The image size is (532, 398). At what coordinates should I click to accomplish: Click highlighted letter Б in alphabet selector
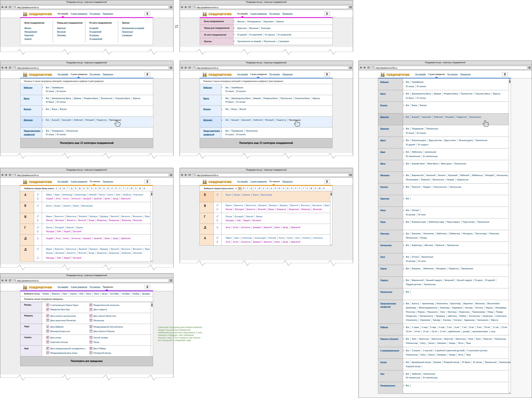click(240, 188)
